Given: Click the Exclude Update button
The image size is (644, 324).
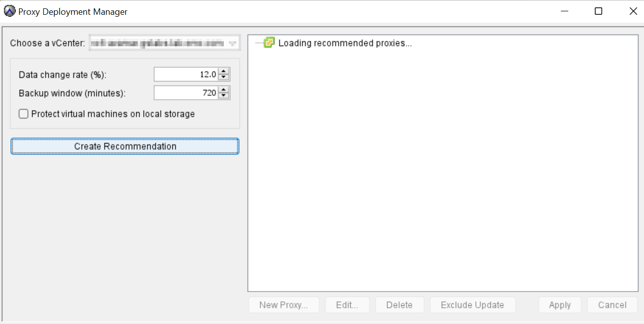Looking at the screenshot, I should tap(472, 305).
